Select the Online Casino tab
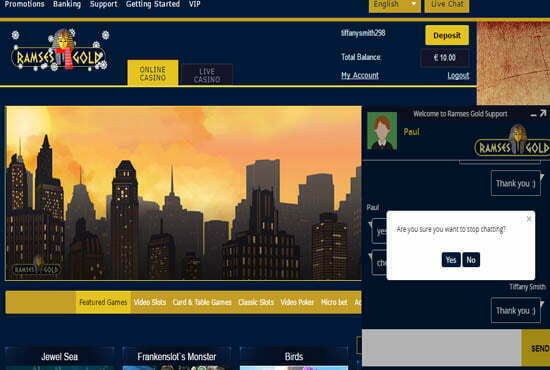This screenshot has width=550, height=370. click(153, 73)
